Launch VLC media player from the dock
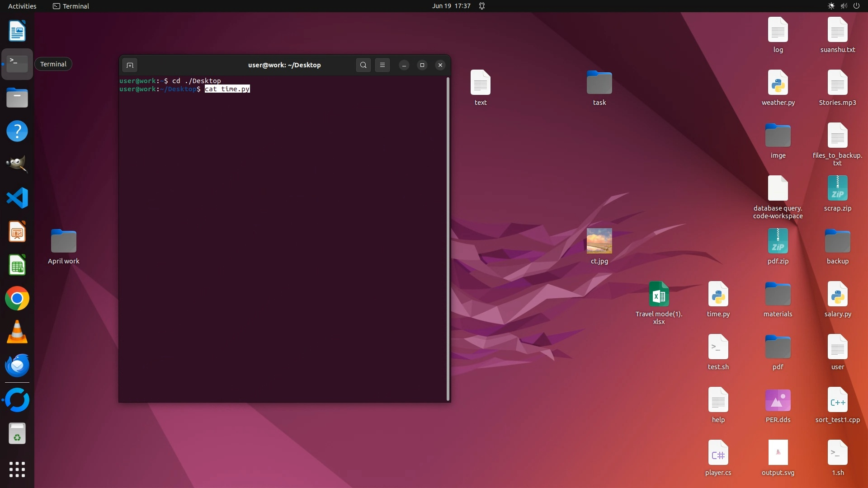868x488 pixels. click(17, 332)
